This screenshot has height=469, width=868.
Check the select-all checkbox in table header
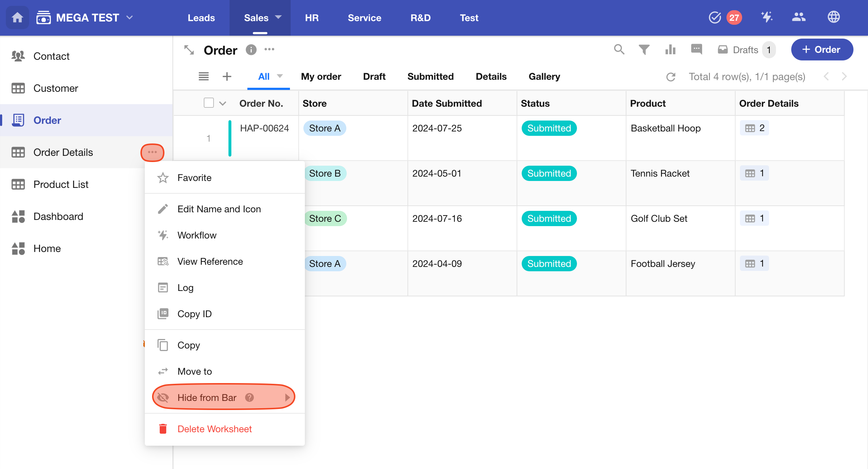[x=208, y=103]
